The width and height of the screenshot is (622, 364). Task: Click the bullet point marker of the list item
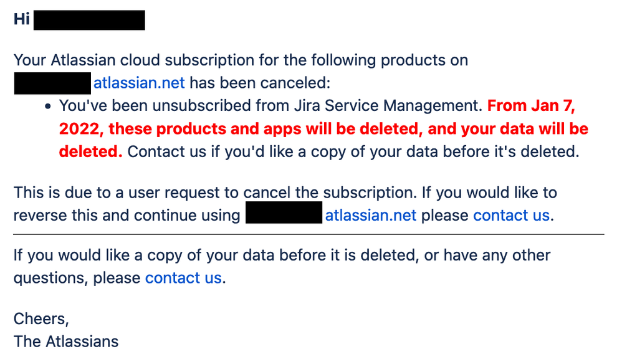click(x=48, y=106)
